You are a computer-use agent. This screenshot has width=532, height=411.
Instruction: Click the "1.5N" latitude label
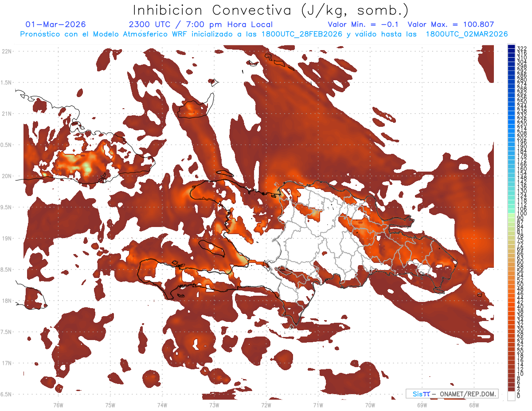[7, 82]
